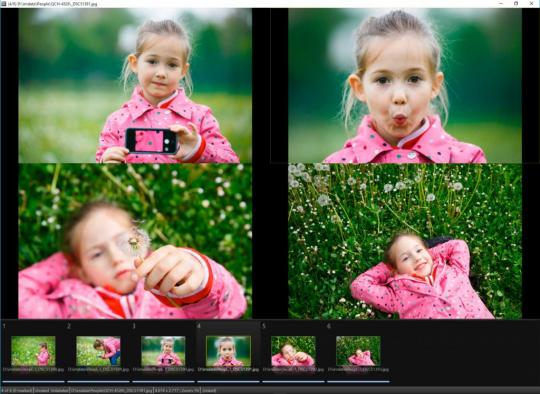
Task: Click the preview of girl holding smartphone
Action: tap(135, 86)
